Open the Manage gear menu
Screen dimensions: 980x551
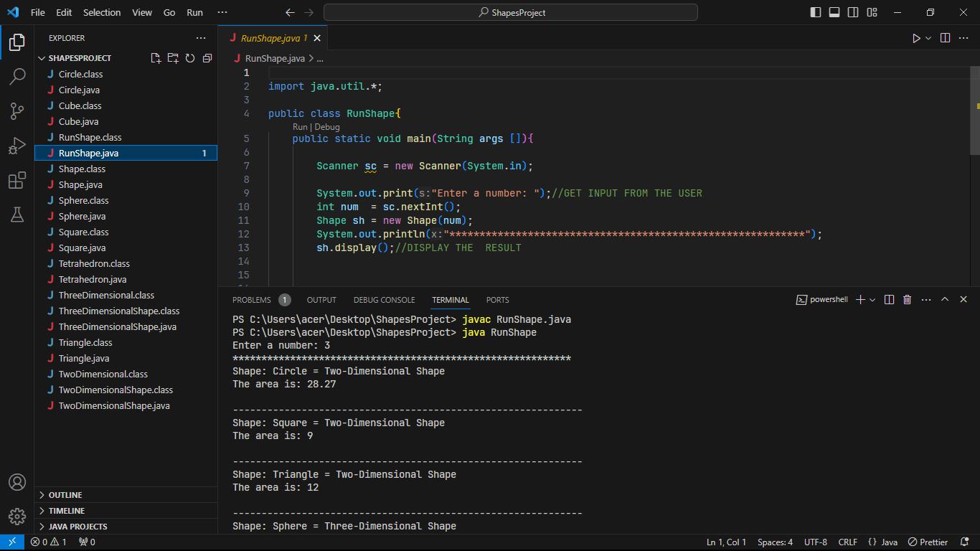click(17, 517)
